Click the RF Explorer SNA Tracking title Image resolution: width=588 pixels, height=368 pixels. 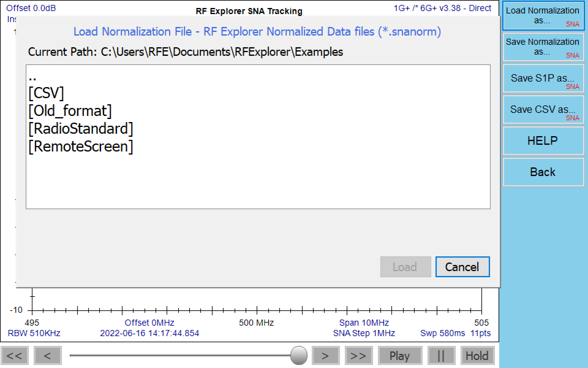point(249,11)
